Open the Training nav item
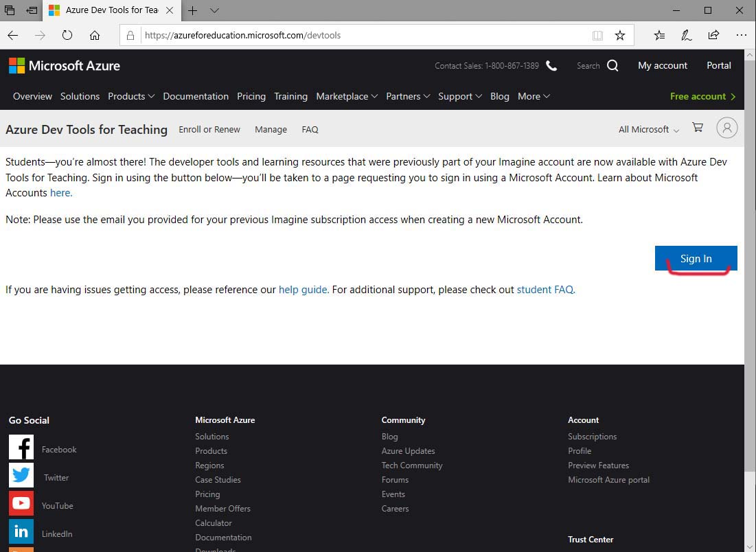Image resolution: width=756 pixels, height=552 pixels. 290,96
